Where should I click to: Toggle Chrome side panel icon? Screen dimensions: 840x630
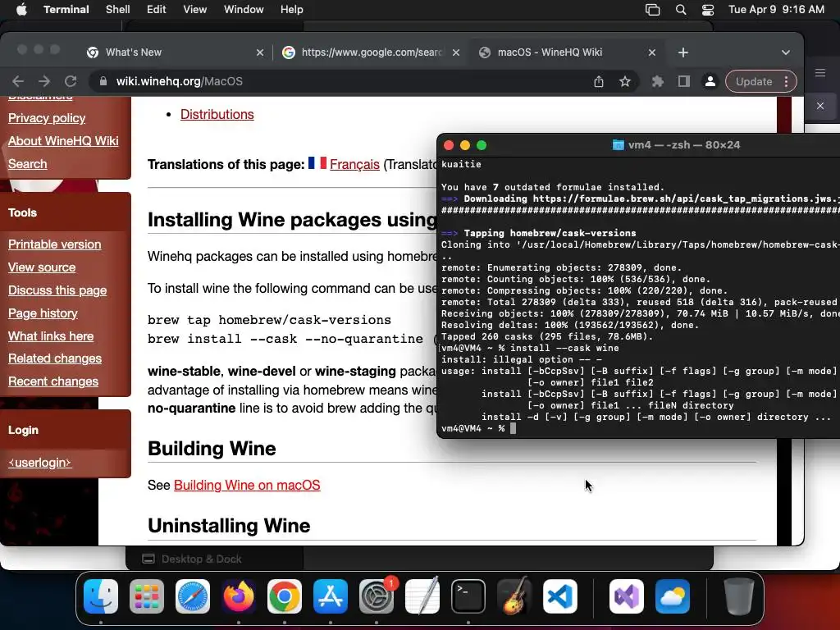click(684, 81)
